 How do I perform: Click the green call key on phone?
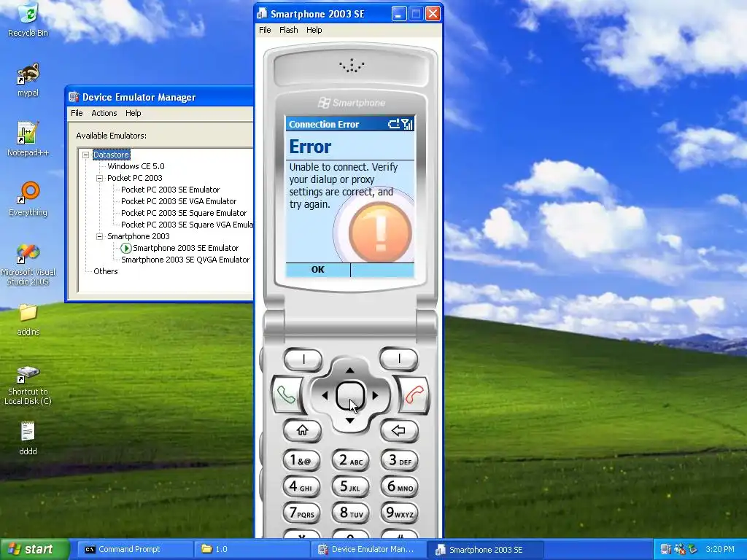(287, 394)
